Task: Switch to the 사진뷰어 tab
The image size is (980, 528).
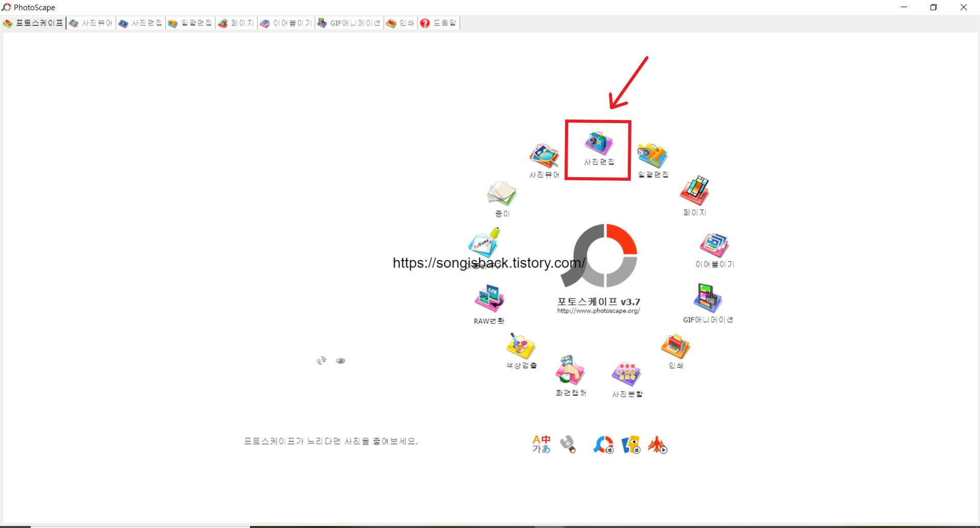Action: point(91,23)
